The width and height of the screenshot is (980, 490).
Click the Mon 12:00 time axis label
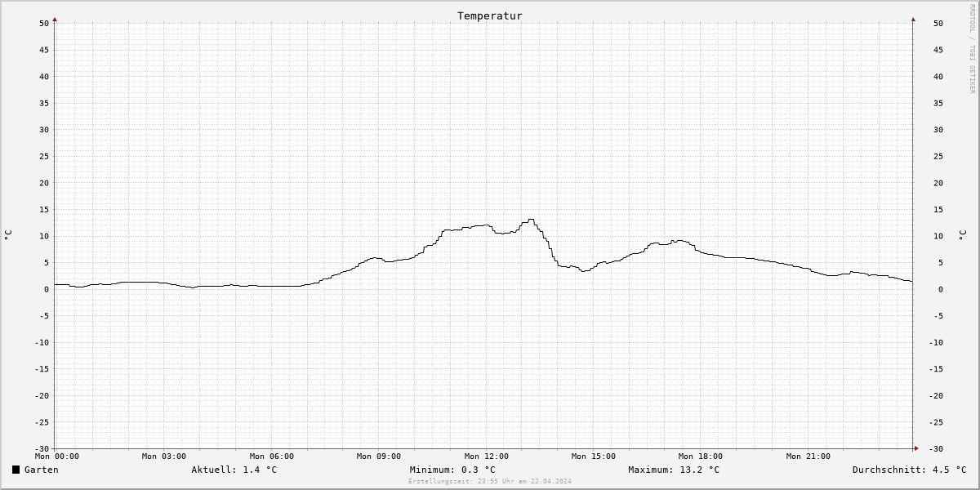[486, 457]
